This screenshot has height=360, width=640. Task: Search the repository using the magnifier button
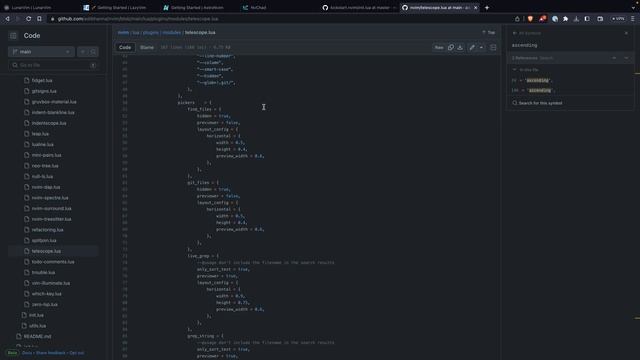[x=93, y=52]
